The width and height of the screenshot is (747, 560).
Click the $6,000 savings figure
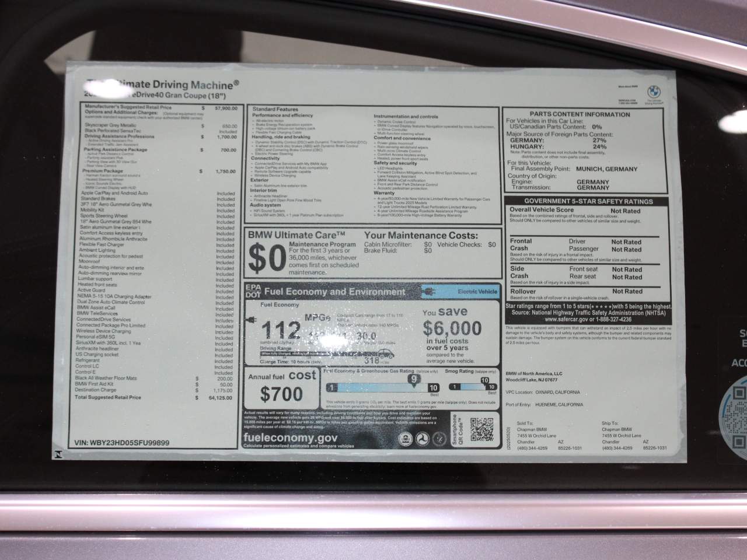(x=453, y=328)
